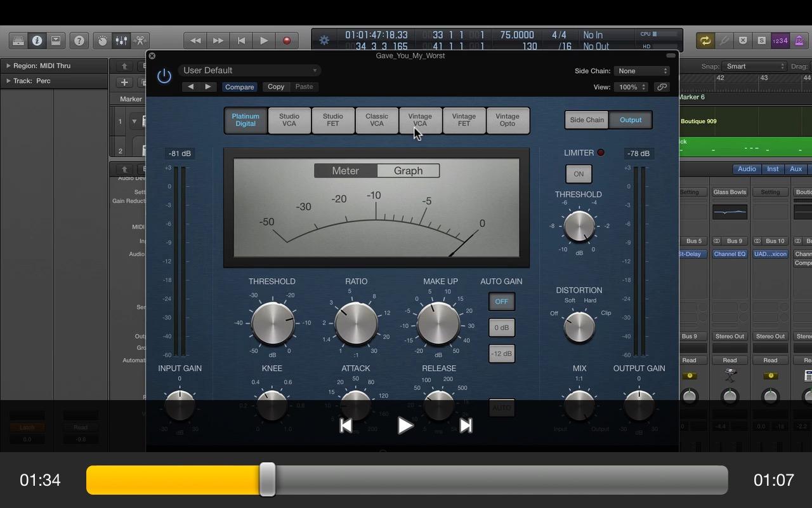Expand the Region: MIDI Thru disclosure triangle

(x=8, y=65)
